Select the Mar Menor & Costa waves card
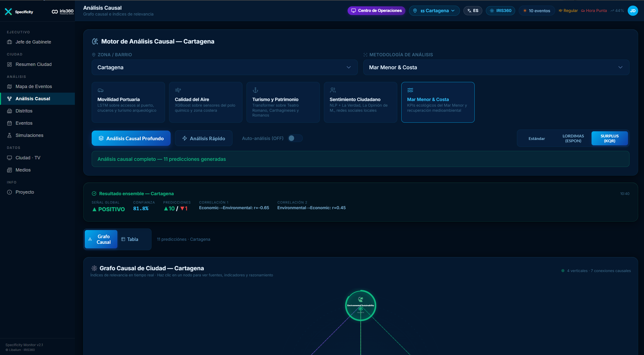The width and height of the screenshot is (644, 355). click(437, 102)
